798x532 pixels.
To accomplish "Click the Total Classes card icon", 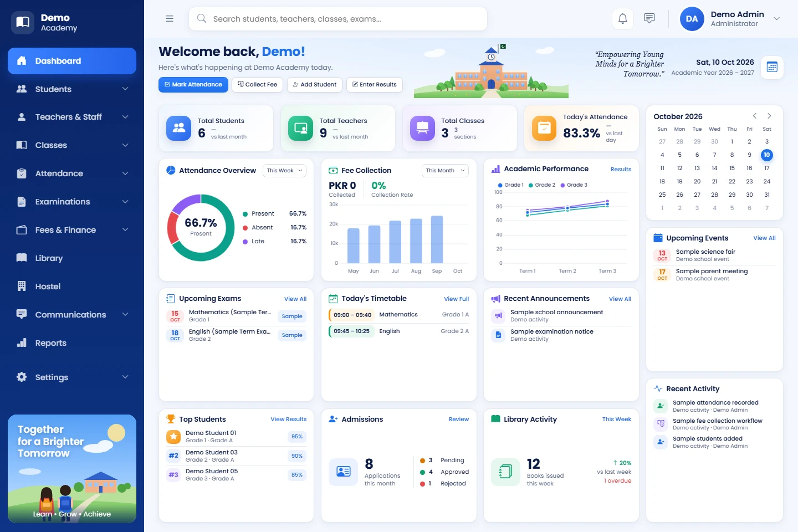I will (422, 128).
